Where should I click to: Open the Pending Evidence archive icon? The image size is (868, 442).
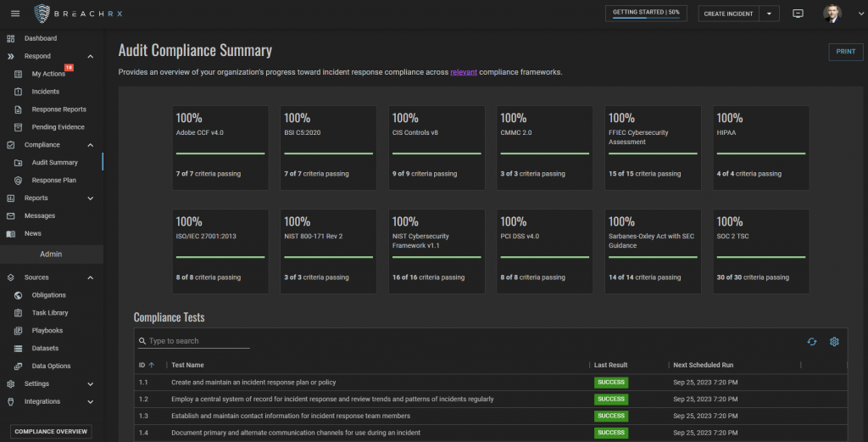tap(19, 127)
